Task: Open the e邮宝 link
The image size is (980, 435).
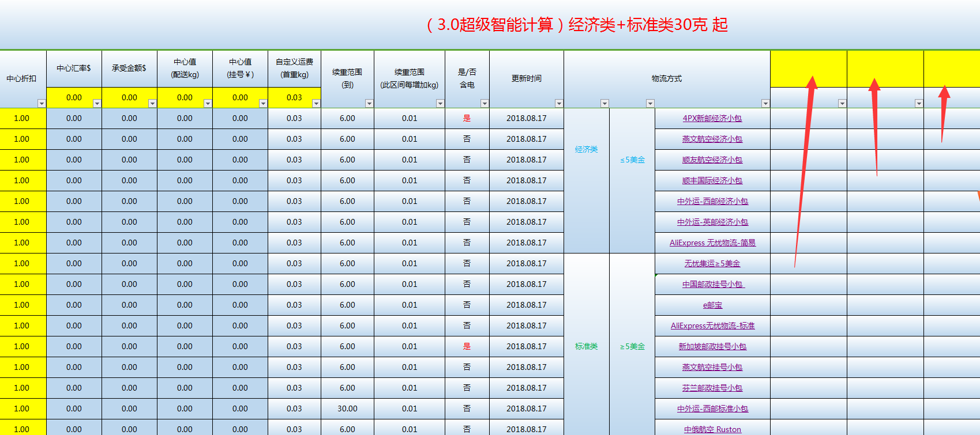Action: pyautogui.click(x=712, y=305)
